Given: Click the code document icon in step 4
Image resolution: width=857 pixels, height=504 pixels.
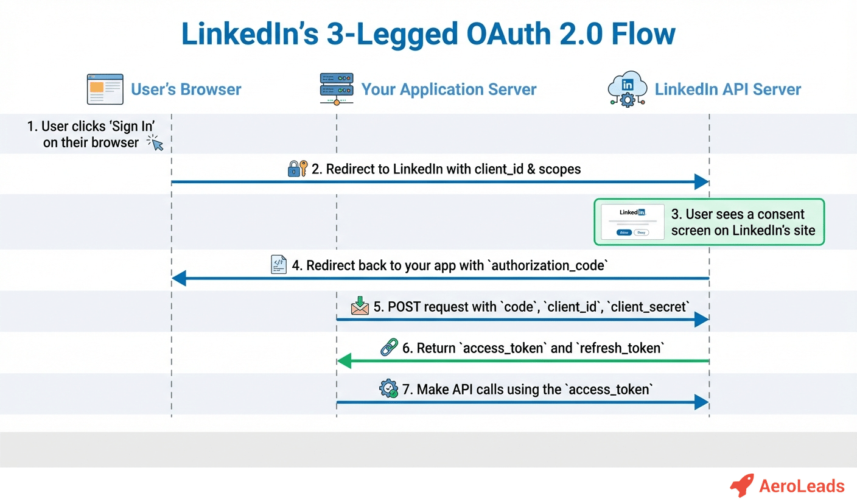Looking at the screenshot, I should [x=279, y=265].
